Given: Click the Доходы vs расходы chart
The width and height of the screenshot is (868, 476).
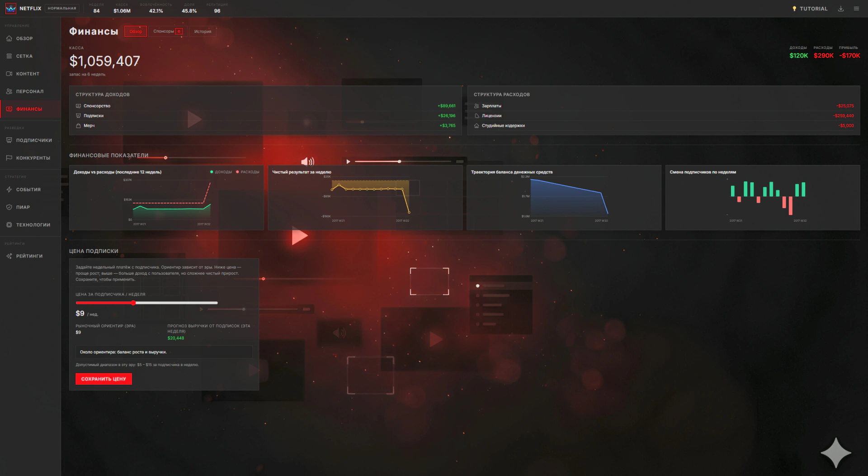Looking at the screenshot, I should tap(166, 198).
